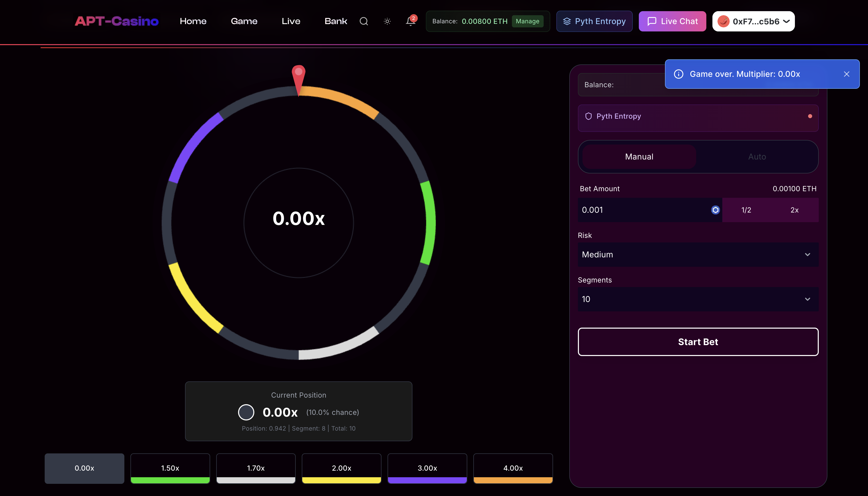
Task: Toggle the light/dark theme sun icon
Action: click(387, 21)
